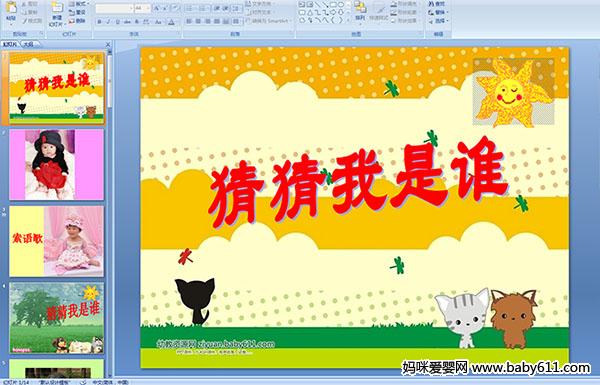Open Character Spacing AV icon
The width and height of the screenshot is (600, 385).
146,22
